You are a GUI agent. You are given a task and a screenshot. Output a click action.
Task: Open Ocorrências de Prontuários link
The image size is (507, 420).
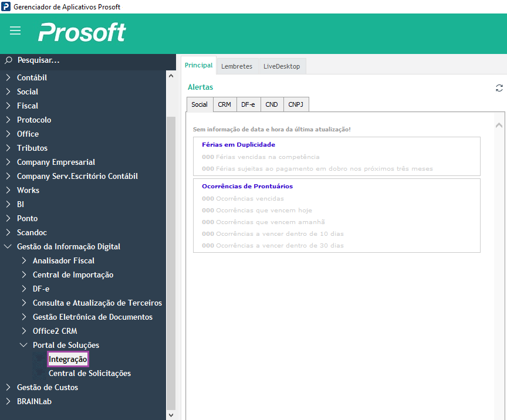(248, 186)
